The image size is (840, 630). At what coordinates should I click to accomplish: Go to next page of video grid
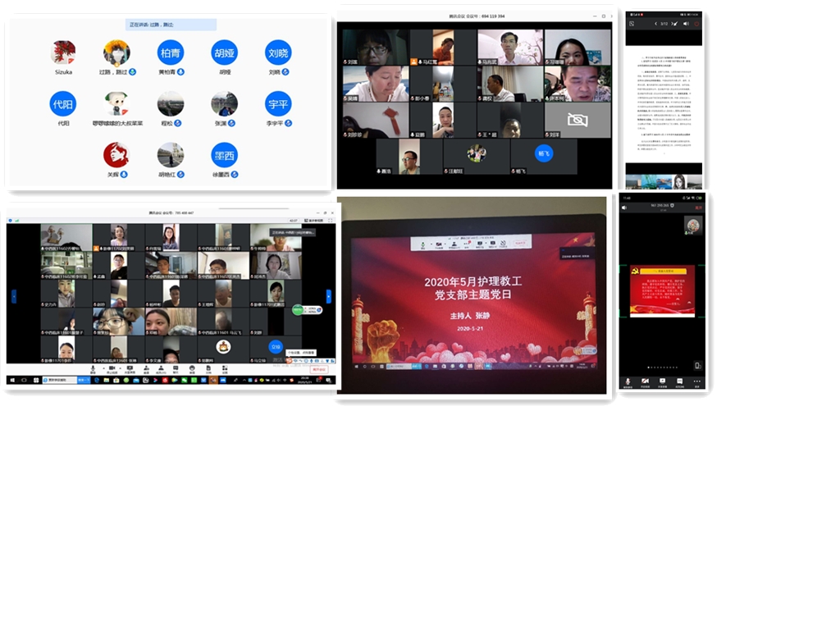[329, 296]
